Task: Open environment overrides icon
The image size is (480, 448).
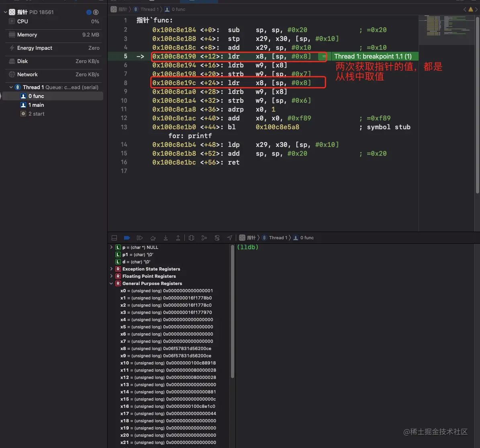Action: (x=217, y=238)
